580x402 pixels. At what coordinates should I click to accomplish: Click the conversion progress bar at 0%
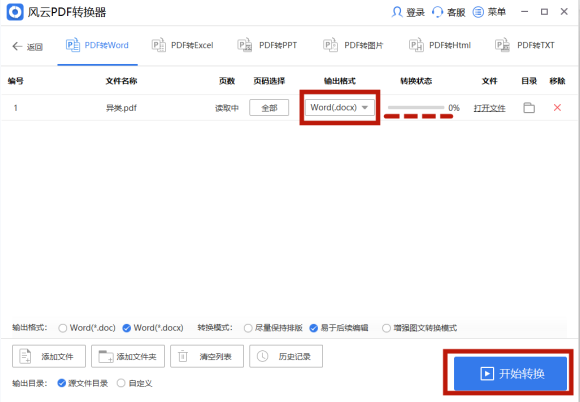(416, 108)
